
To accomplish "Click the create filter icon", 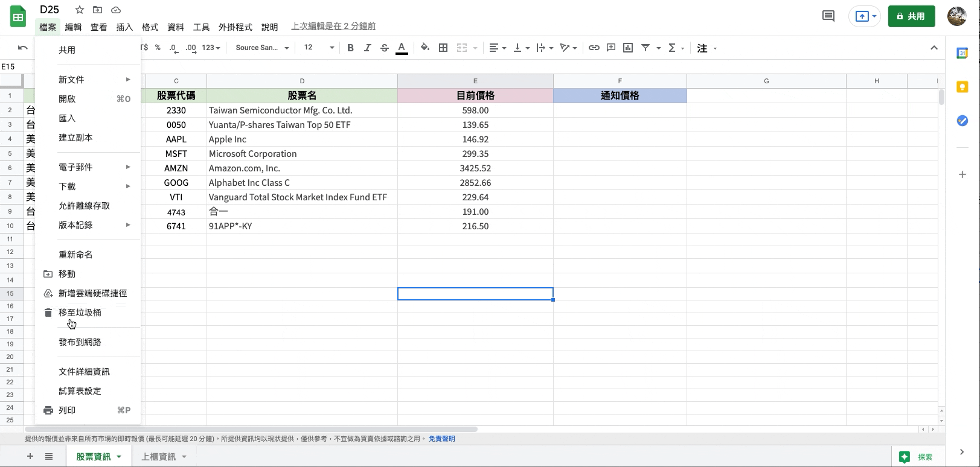I will [x=645, y=48].
